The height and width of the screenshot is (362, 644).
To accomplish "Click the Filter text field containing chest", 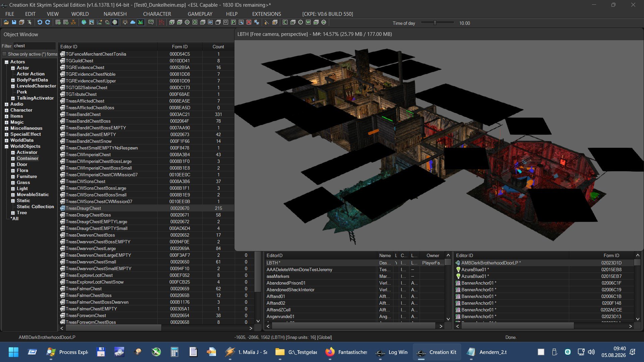I will click(34, 46).
